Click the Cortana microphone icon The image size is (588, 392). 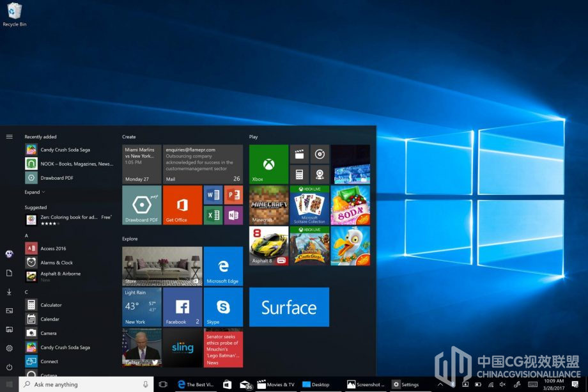pos(146,384)
